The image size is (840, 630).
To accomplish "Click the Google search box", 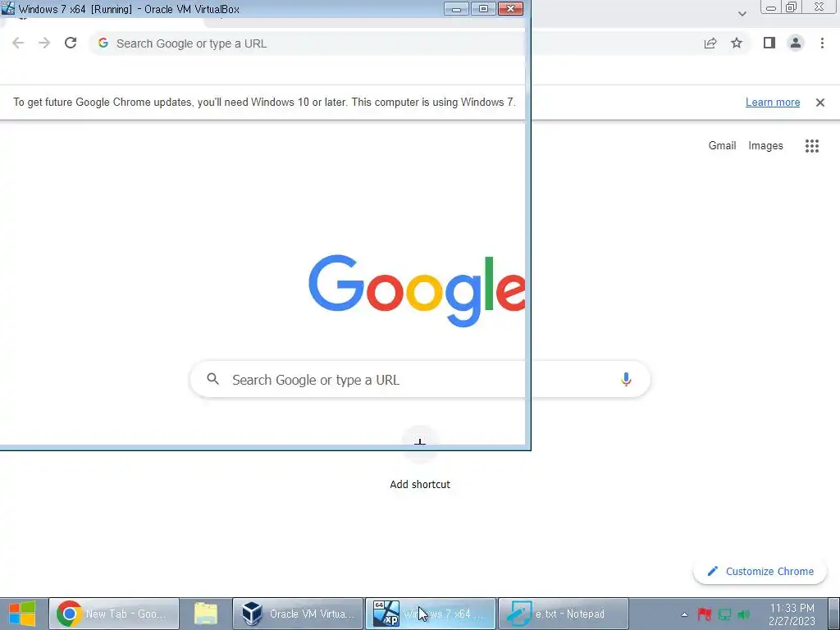I will (x=420, y=379).
